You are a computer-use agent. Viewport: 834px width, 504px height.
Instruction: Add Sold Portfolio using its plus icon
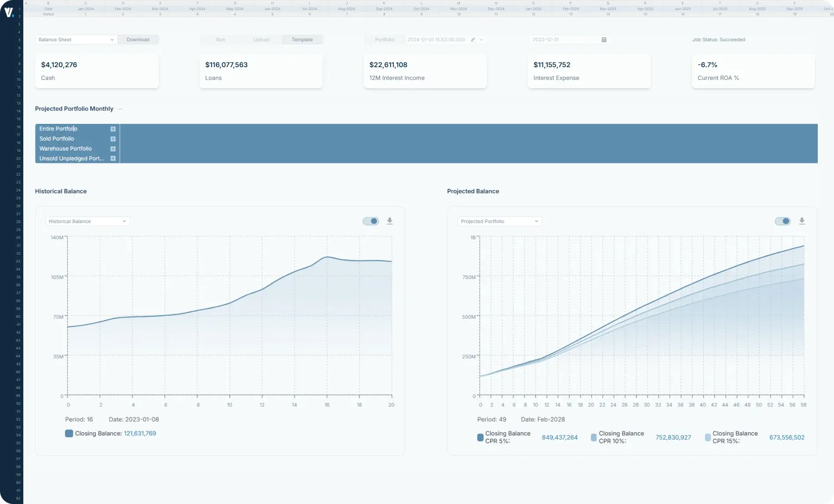point(113,139)
